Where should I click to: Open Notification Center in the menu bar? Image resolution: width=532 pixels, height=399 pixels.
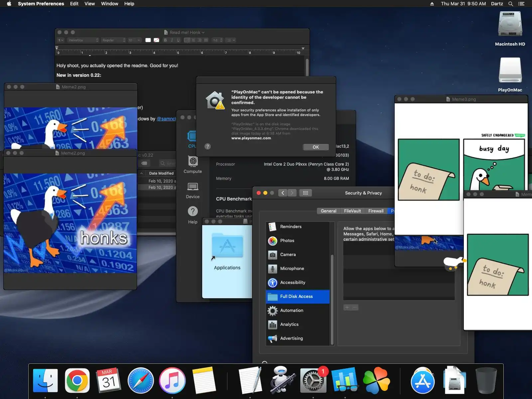coord(521,4)
